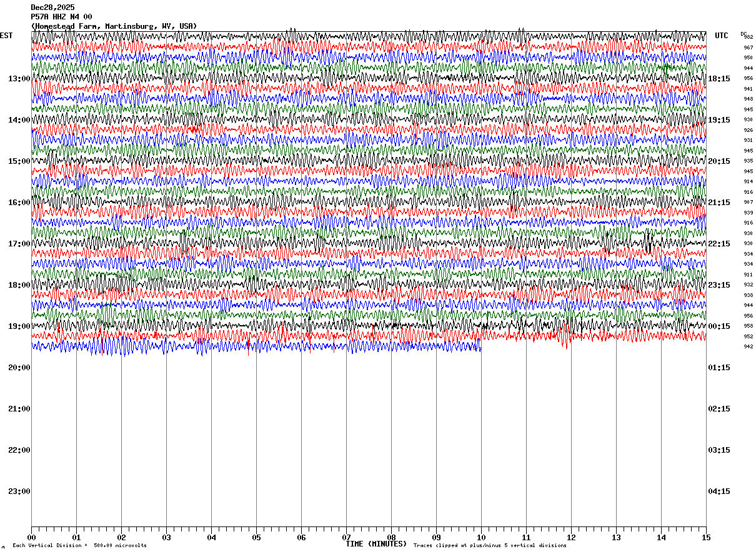
Task: Click the 00:15 UTC time label
Action: click(719, 326)
